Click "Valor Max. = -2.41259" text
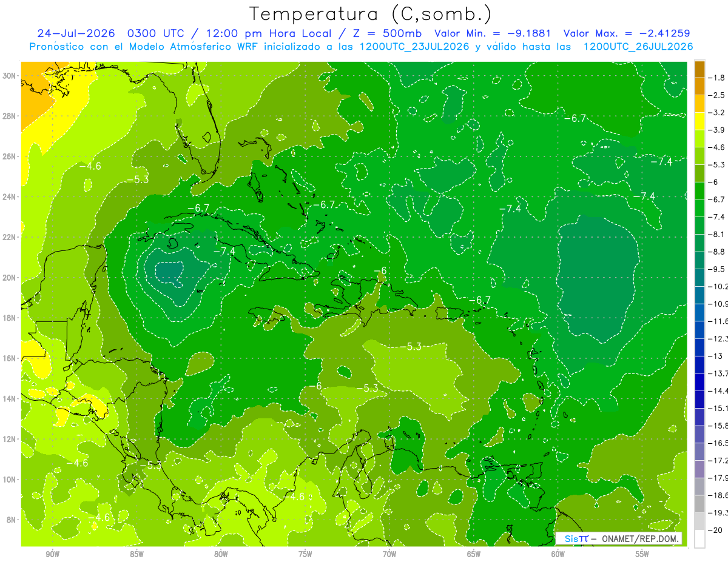Image resolution: width=728 pixels, height=562 pixels. (627, 33)
